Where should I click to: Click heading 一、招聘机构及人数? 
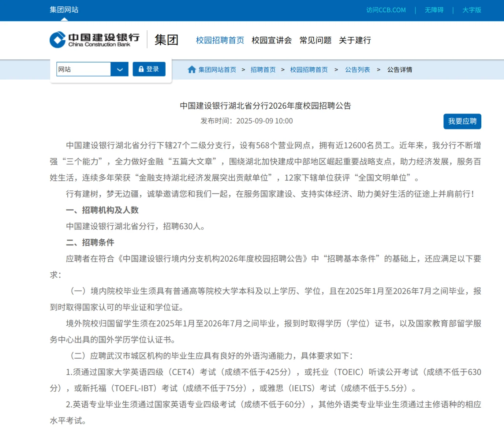(102, 210)
